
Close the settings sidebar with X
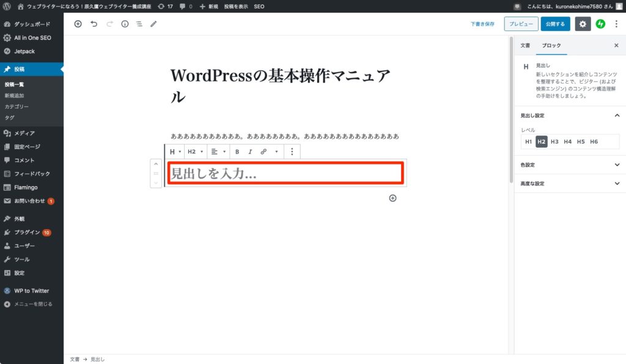[616, 45]
